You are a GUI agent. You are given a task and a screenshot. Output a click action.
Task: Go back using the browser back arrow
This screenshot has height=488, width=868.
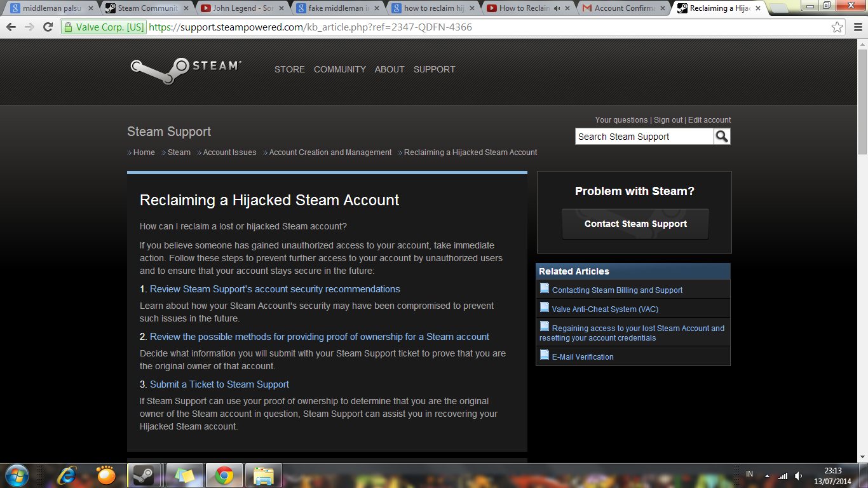pyautogui.click(x=11, y=27)
